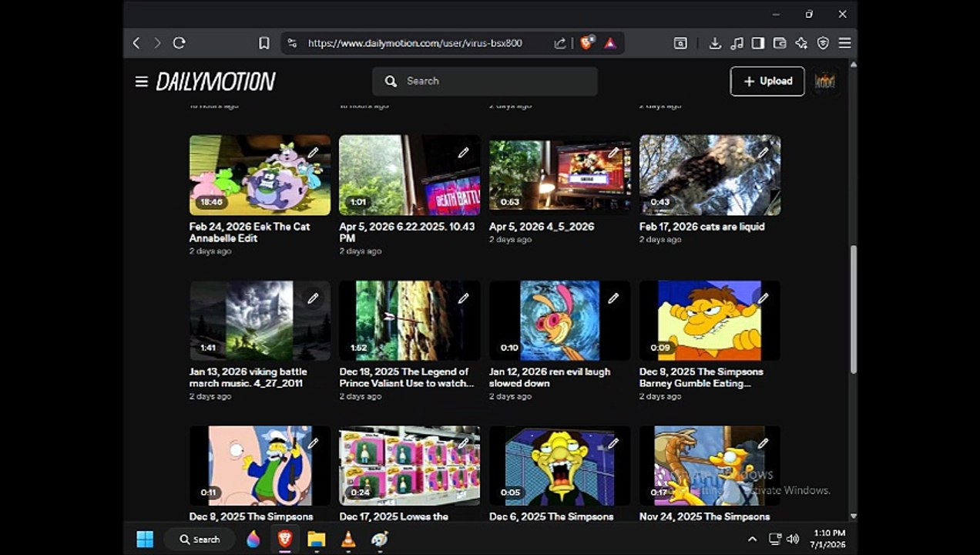980x555 pixels.
Task: Open Brave browser from the taskbar
Action: click(285, 539)
